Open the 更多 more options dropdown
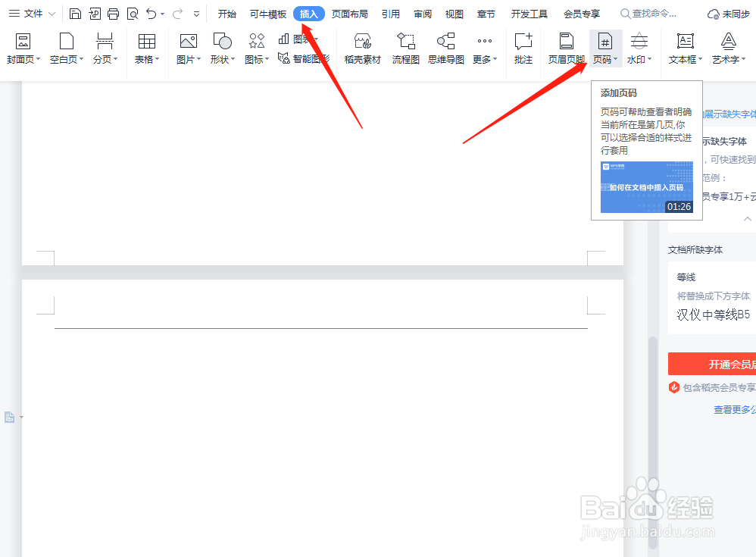The width and height of the screenshot is (756, 557). [x=485, y=49]
